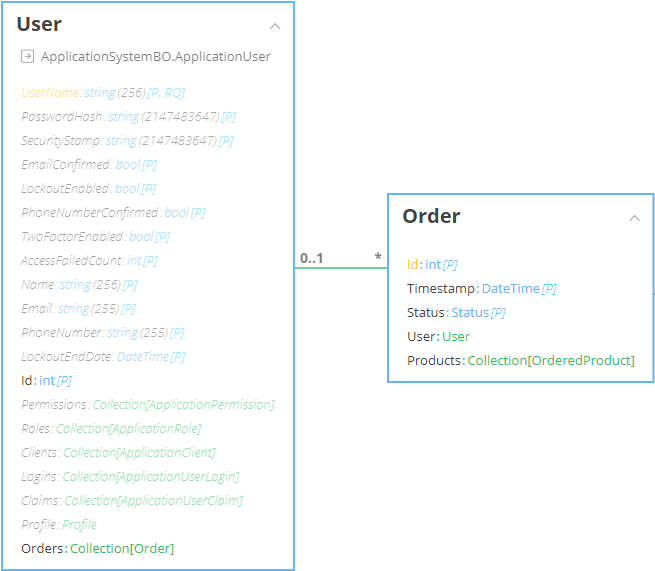The width and height of the screenshot is (655, 571).
Task: Click the inheritance arrow icon under User
Action: [x=27, y=57]
